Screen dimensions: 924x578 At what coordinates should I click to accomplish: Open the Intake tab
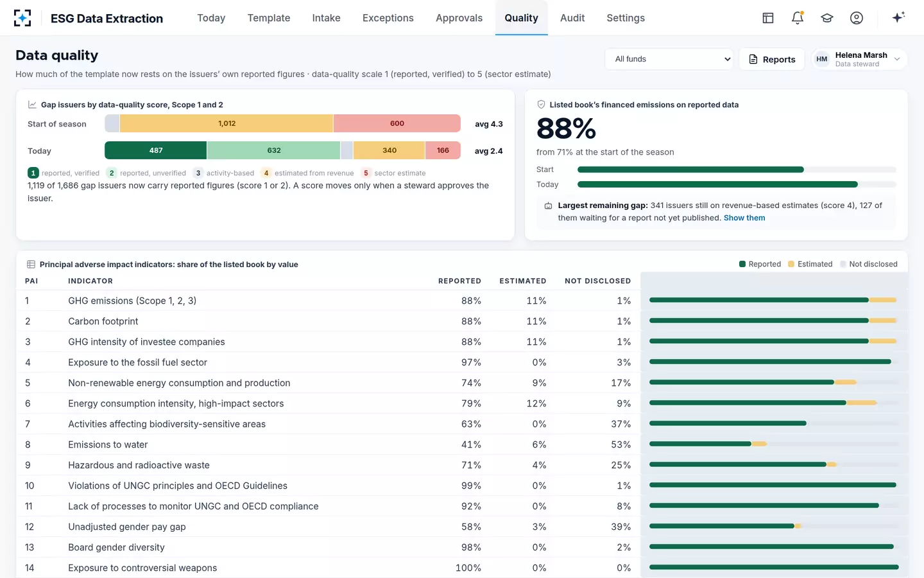tap(326, 18)
